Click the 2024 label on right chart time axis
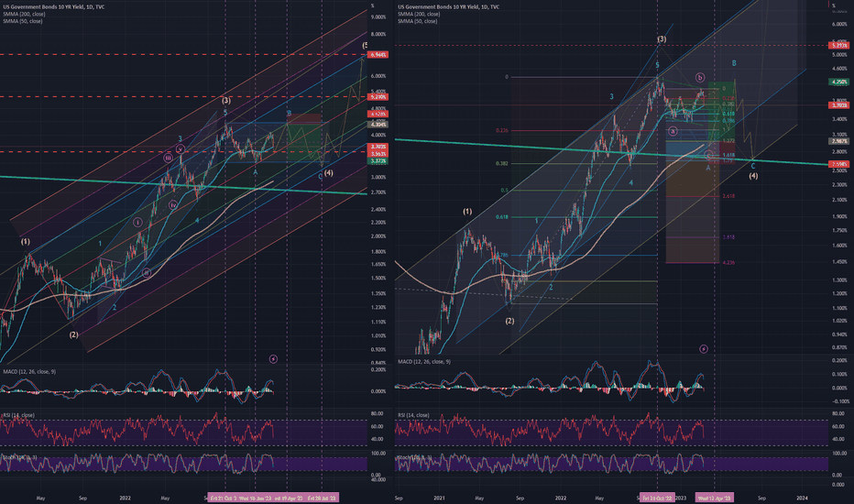Screen dimensions: 854x504 pyautogui.click(x=802, y=498)
